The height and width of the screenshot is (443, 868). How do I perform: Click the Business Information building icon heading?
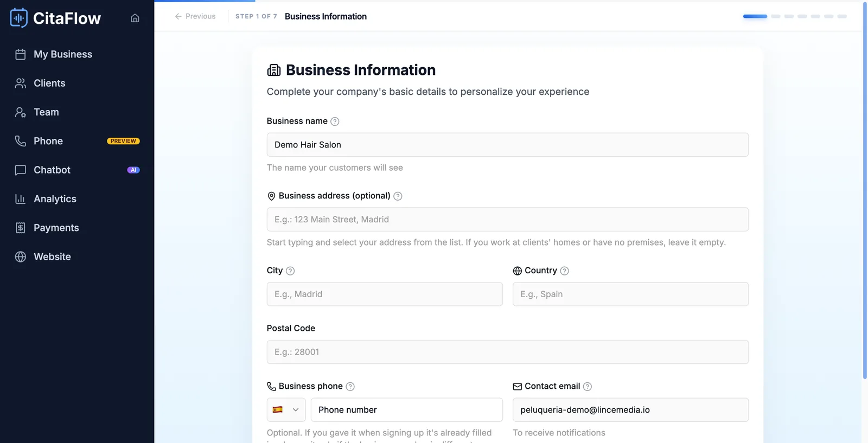tap(274, 70)
